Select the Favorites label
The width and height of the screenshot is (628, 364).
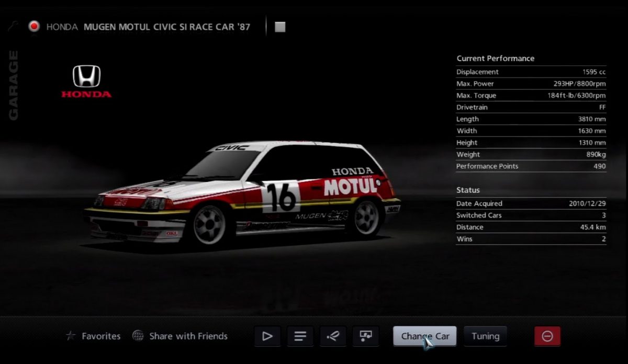pyautogui.click(x=101, y=336)
